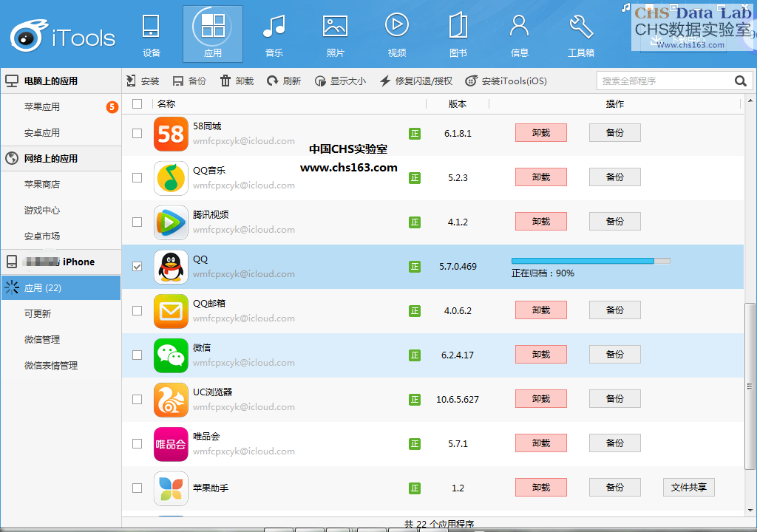Click the 腾讯视频 app icon
Viewport: 757px width, 532px height.
(171, 222)
